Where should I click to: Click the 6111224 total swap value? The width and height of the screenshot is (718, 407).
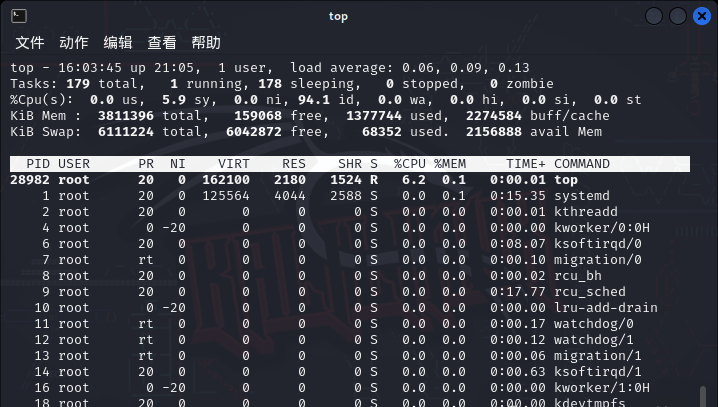[126, 132]
